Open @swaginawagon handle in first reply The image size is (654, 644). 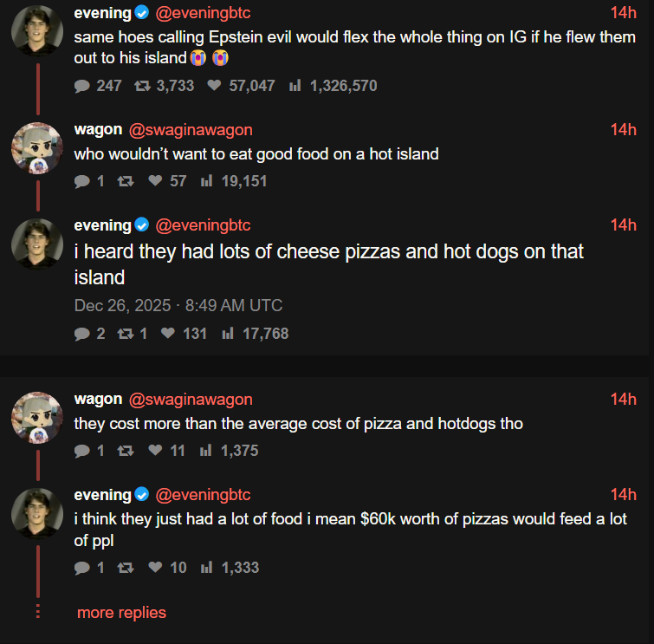[191, 130]
